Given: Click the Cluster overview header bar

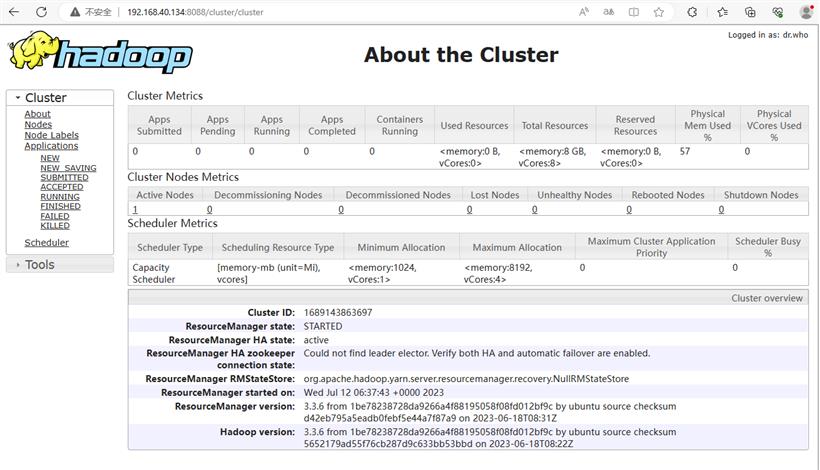Looking at the screenshot, I should pos(468,298).
